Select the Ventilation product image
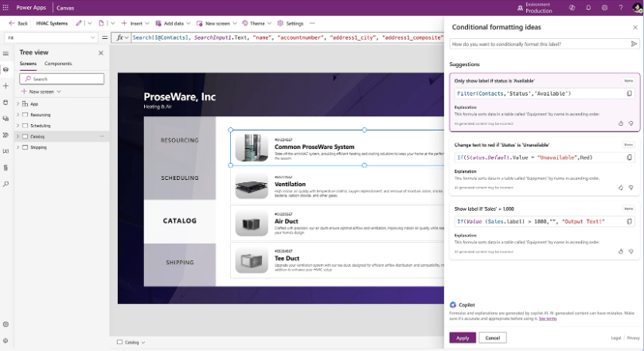Image resolution: width=644 pixels, height=351 pixels. point(252,185)
